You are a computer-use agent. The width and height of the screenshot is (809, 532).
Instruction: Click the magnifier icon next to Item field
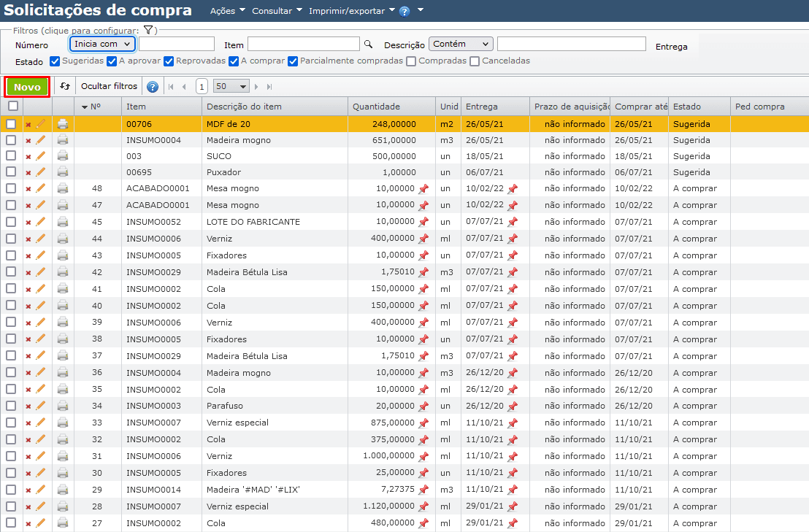pos(369,45)
